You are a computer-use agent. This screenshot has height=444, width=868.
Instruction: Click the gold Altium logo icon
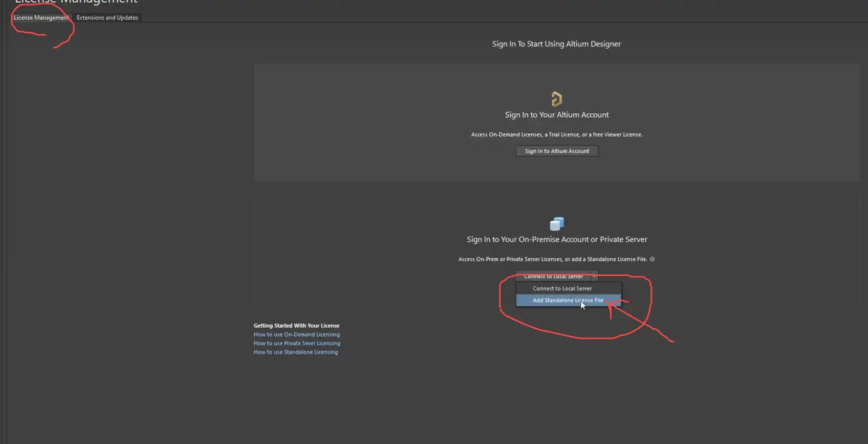point(556,99)
